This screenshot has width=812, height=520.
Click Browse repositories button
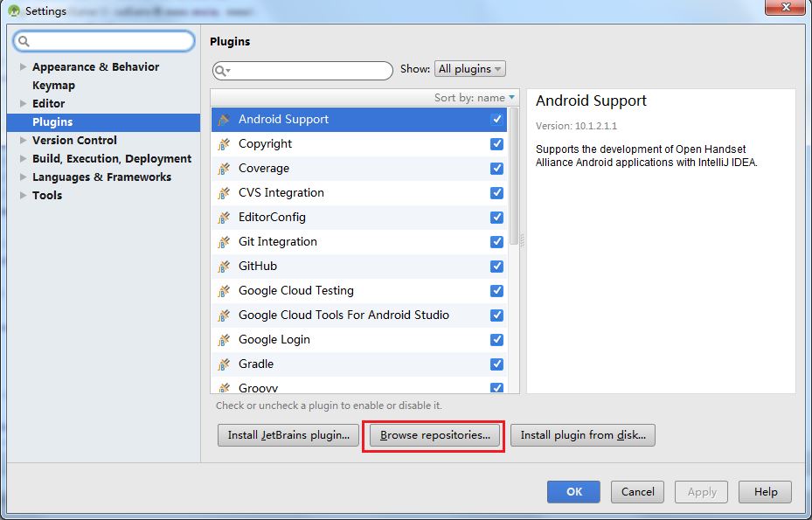pyautogui.click(x=434, y=435)
